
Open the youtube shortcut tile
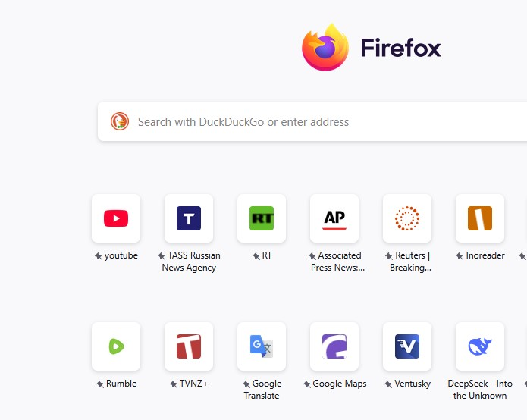(x=116, y=218)
